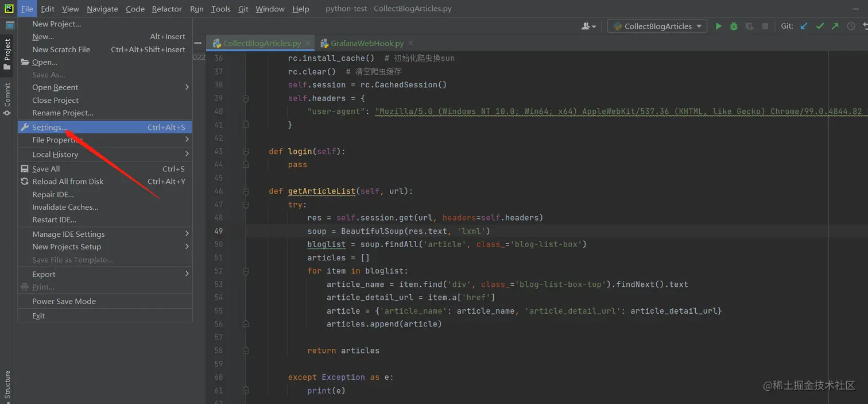Click 'articles = []' in editor
The width and height of the screenshot is (868, 404).
point(338,257)
